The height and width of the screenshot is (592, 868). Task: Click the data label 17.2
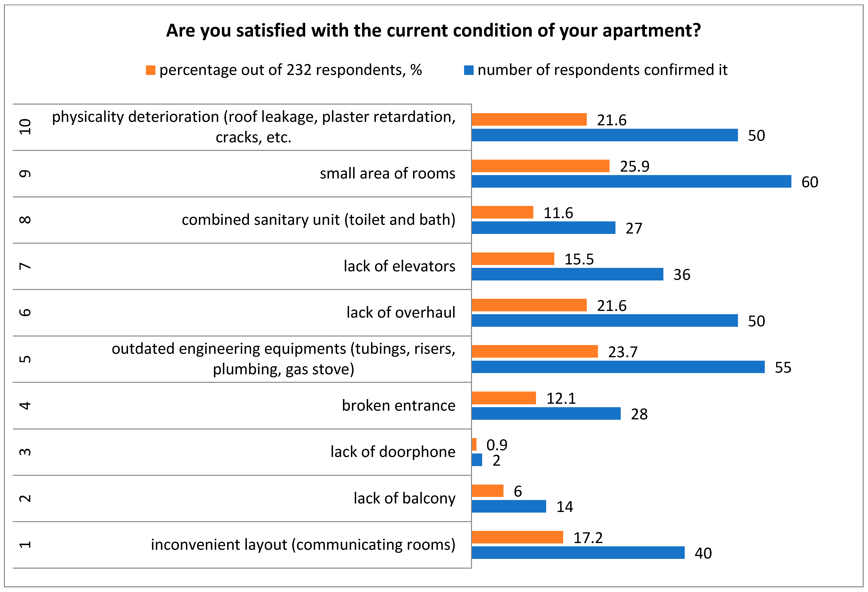(588, 538)
